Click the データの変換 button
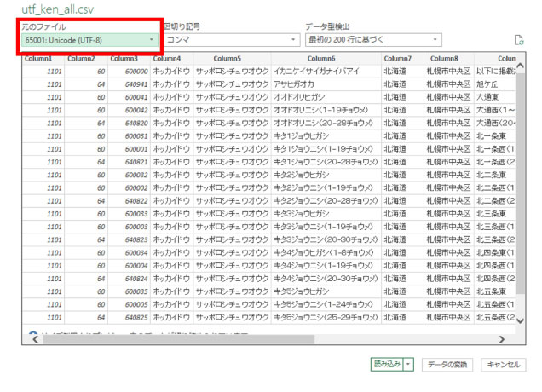Viewport: 542px width, 392px height. tap(447, 364)
